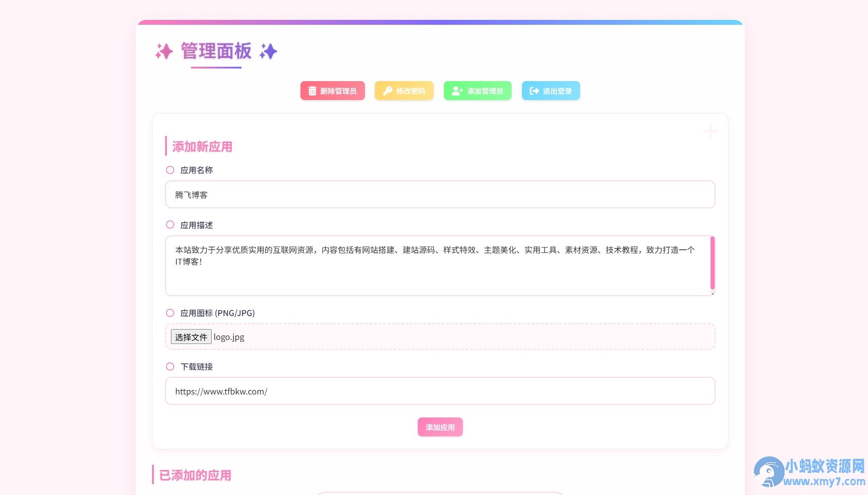Image resolution: width=868 pixels, height=495 pixels.
Task: Click the textarea resize handle corner
Action: point(712,293)
